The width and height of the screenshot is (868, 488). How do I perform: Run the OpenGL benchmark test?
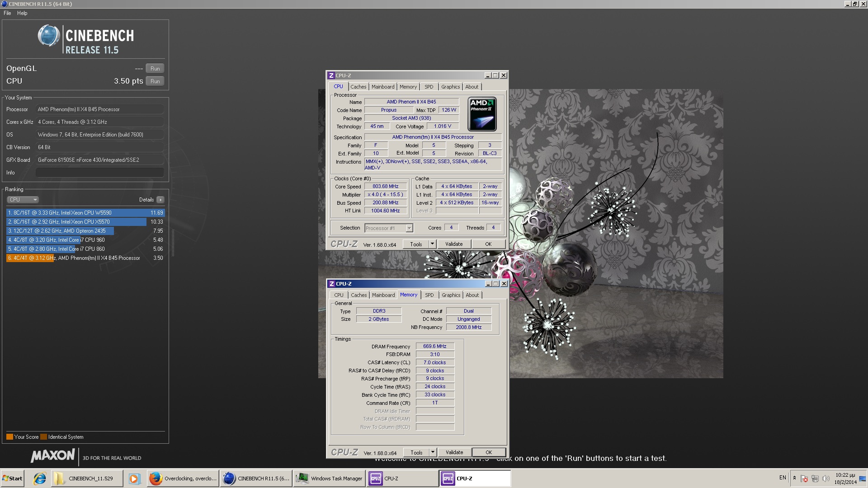point(155,69)
